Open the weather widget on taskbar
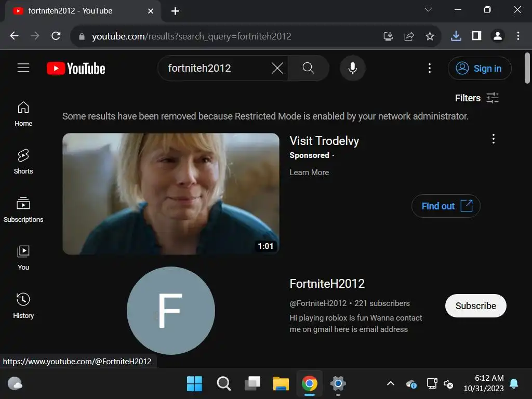The height and width of the screenshot is (399, 532). tap(15, 384)
